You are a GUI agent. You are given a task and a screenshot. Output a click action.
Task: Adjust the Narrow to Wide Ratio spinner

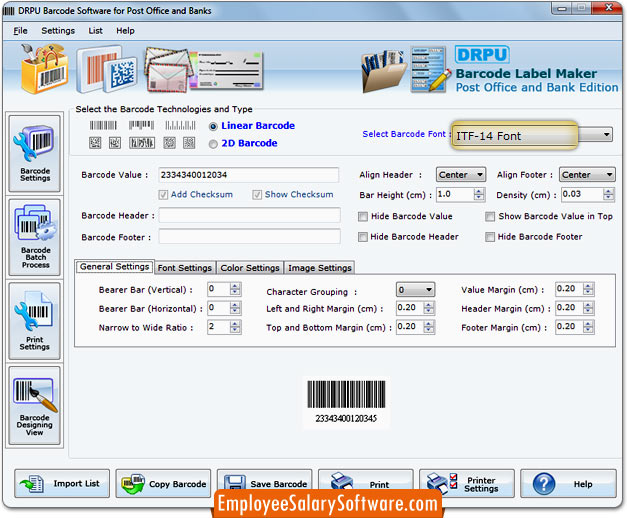pyautogui.click(x=235, y=327)
